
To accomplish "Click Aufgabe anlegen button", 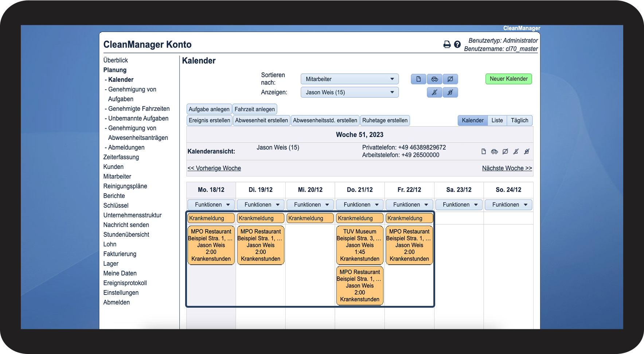I will [209, 109].
